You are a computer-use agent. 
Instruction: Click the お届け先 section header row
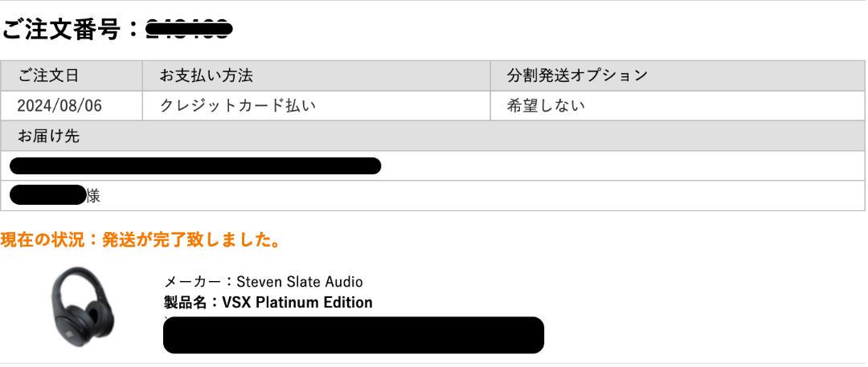pyautogui.click(x=432, y=137)
